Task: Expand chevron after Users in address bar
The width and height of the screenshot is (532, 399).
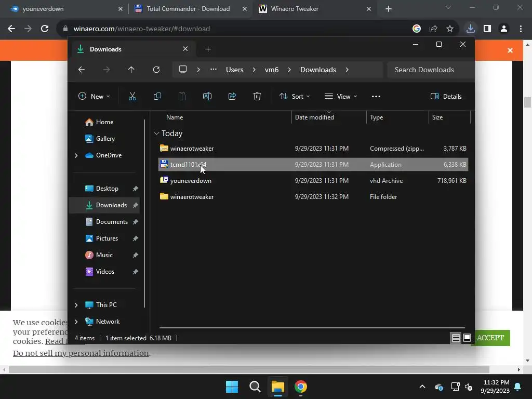Action: [254, 70]
